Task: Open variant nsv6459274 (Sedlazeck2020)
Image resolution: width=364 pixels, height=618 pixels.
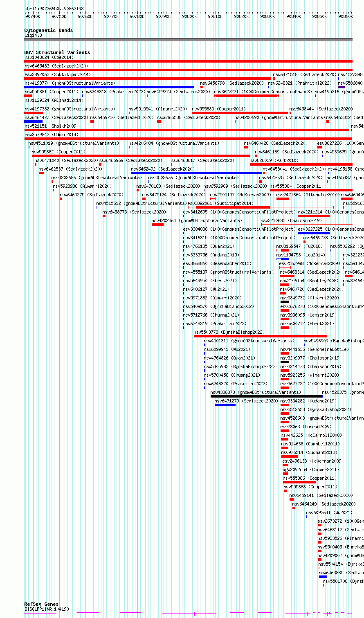Action: 179,92
